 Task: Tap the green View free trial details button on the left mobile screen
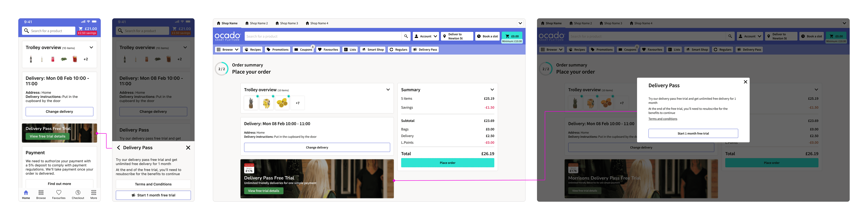coord(47,136)
